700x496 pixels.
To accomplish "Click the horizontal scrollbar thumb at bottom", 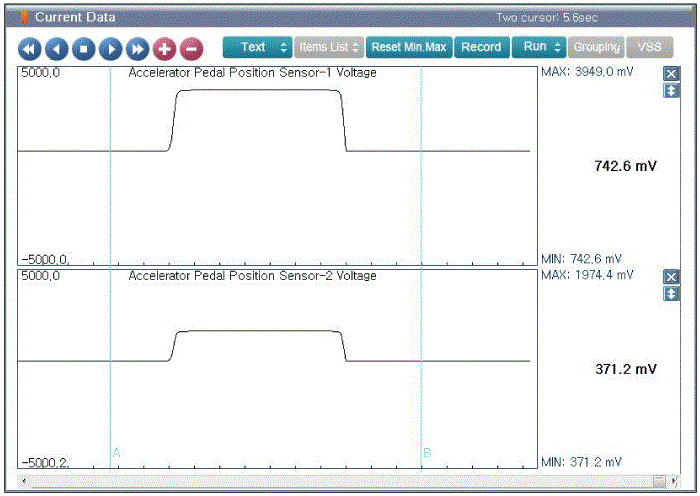I will click(659, 481).
